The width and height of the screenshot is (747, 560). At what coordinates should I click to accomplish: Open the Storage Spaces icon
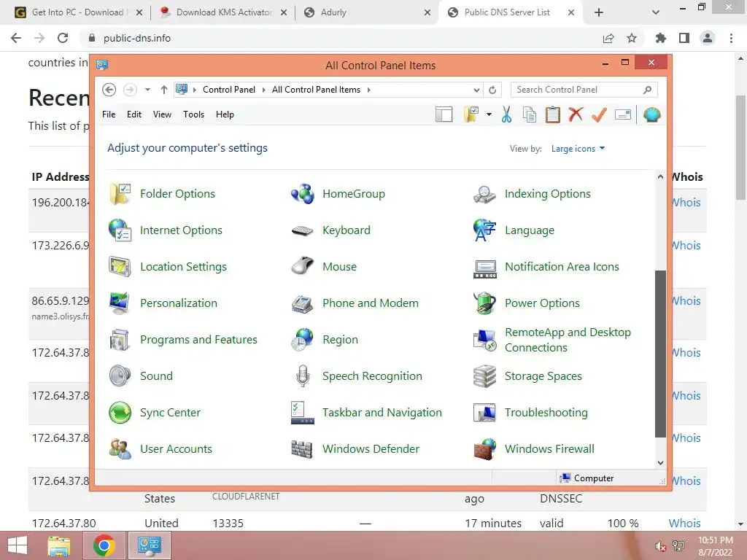pyautogui.click(x=484, y=376)
